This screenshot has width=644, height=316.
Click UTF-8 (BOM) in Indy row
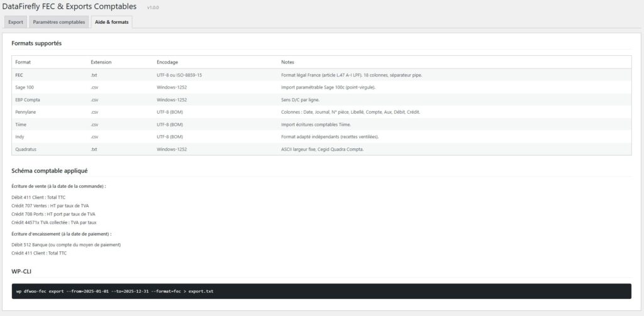(170, 137)
